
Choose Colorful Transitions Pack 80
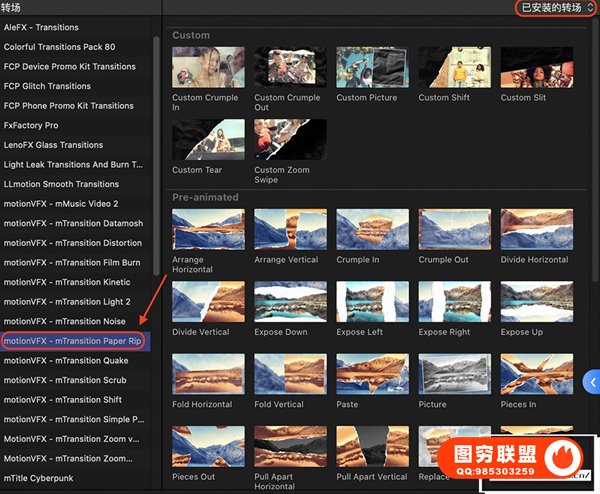coord(59,47)
